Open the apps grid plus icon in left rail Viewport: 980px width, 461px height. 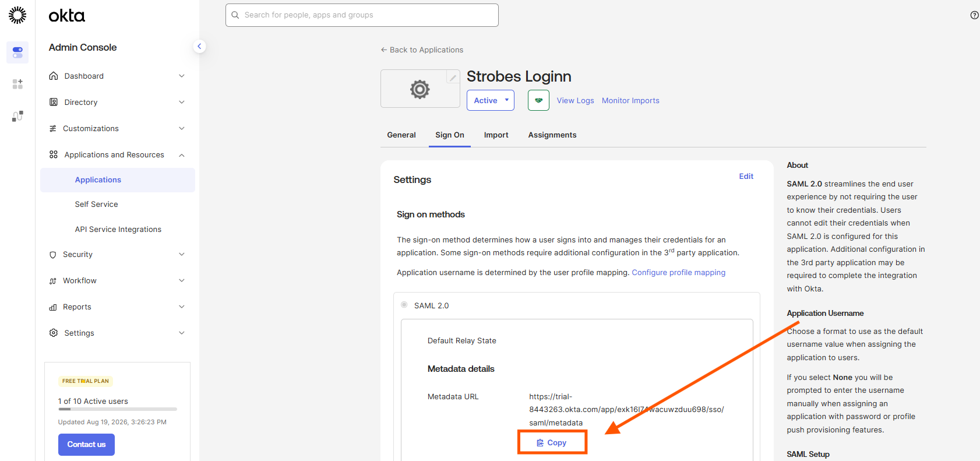[x=17, y=84]
